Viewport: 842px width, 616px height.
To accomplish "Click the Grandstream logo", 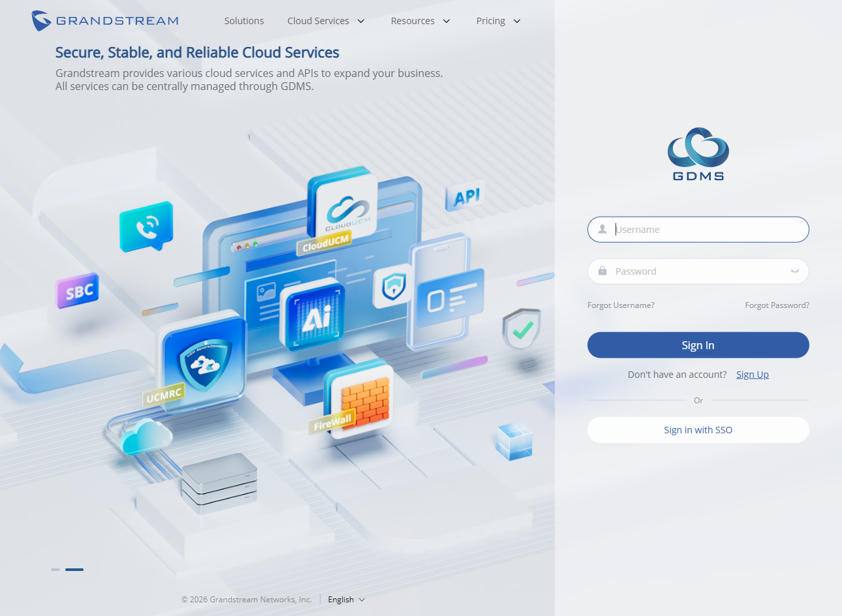I will [x=105, y=21].
